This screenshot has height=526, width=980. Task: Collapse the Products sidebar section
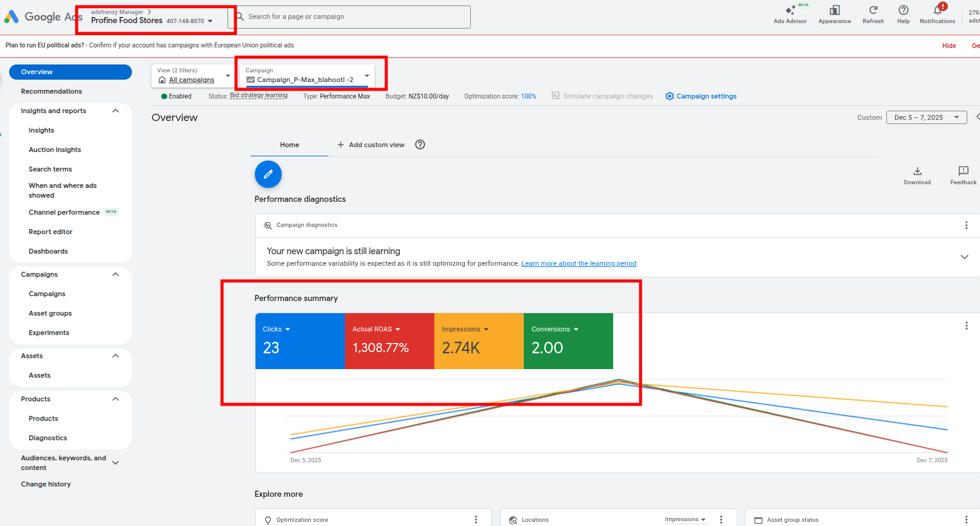click(x=116, y=399)
